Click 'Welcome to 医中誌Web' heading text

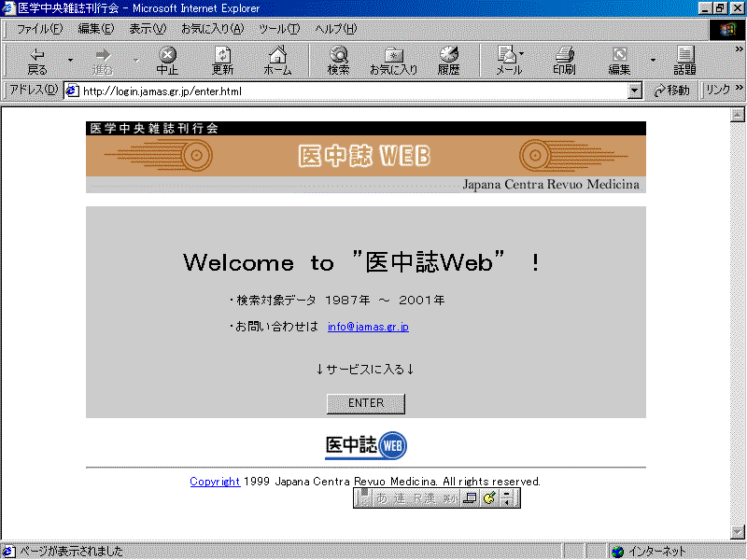pyautogui.click(x=362, y=262)
